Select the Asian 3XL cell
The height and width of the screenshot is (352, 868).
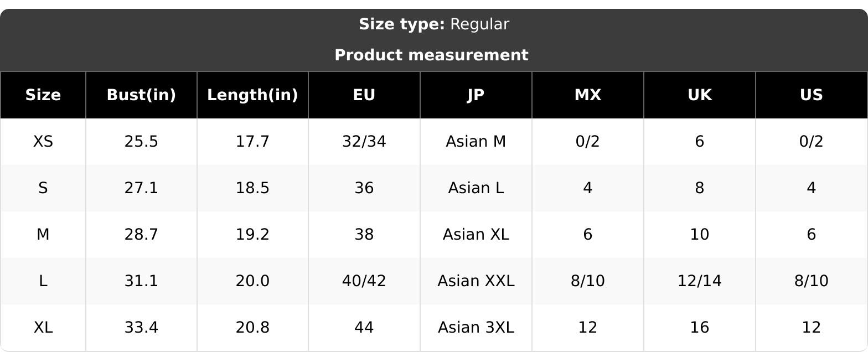[476, 328]
